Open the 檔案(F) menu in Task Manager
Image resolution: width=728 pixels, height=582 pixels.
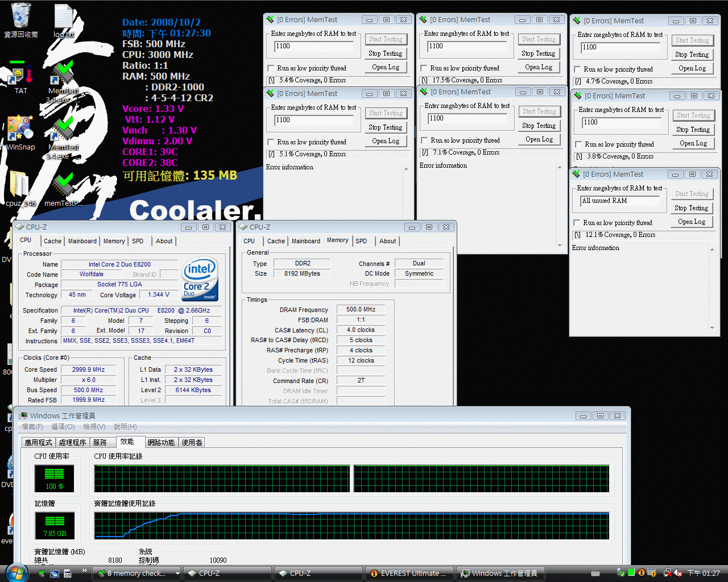pyautogui.click(x=32, y=427)
